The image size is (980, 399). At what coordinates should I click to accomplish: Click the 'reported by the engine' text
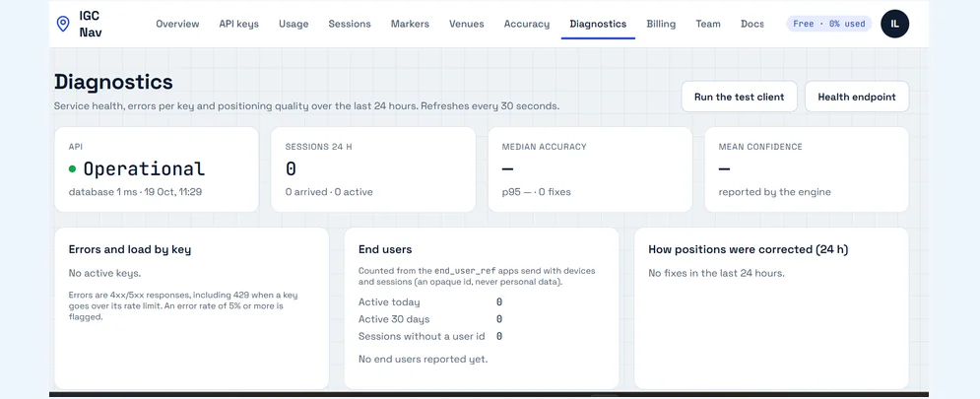click(774, 192)
